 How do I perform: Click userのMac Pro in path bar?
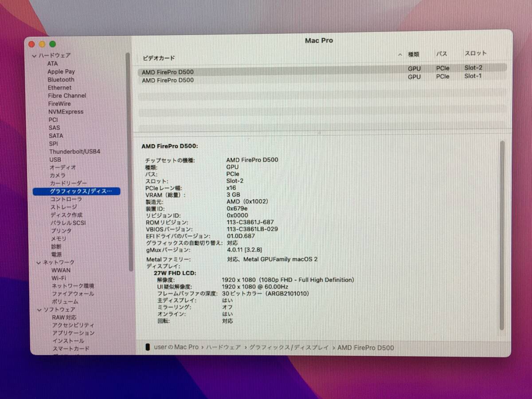click(x=176, y=347)
